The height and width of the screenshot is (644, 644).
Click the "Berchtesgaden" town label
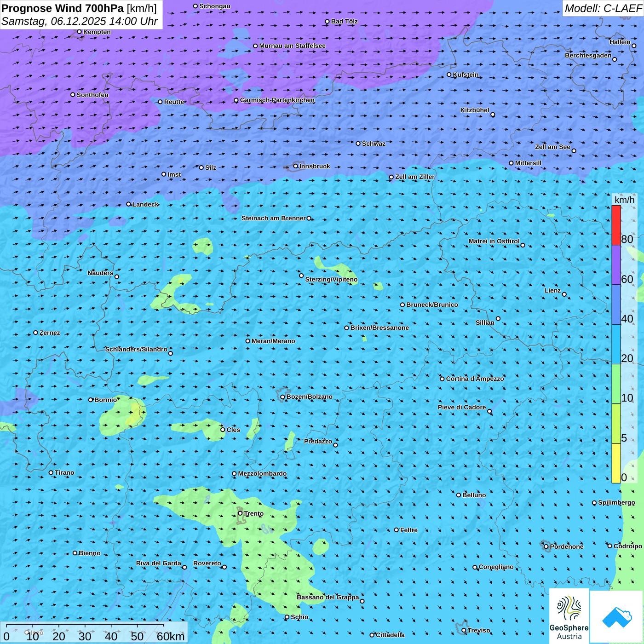click(588, 55)
